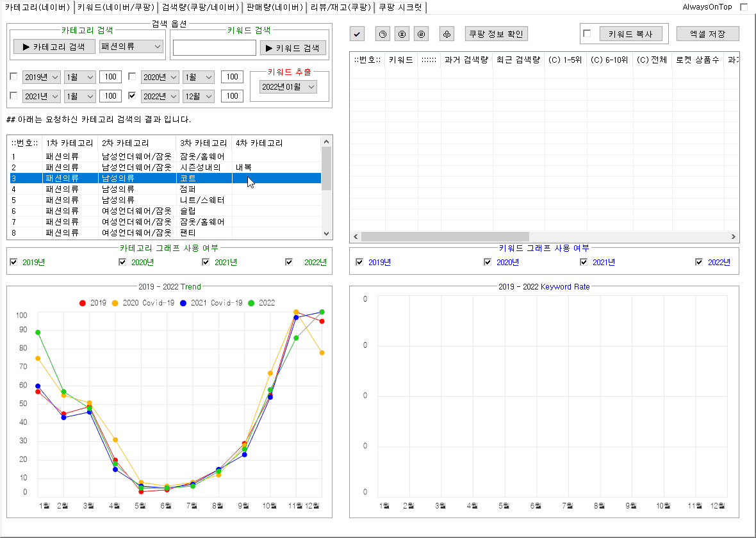This screenshot has width=756, height=538.
Task: Switch to the 쿠팡 시크릿 tab
Action: [x=400, y=7]
